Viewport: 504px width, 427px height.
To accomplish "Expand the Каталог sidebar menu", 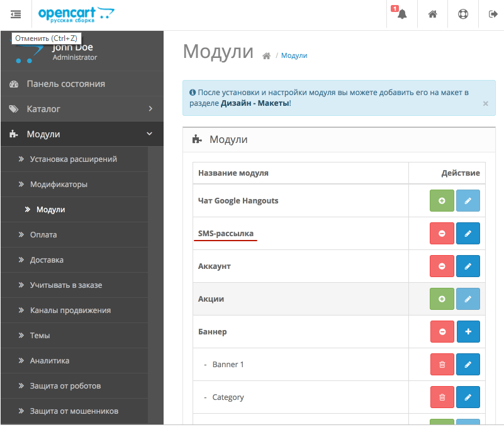I will (82, 109).
